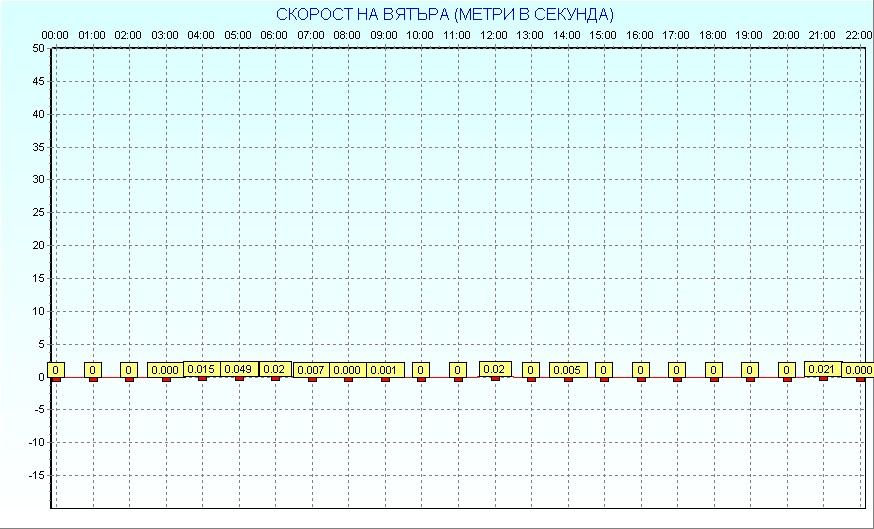Click the 0.02 data label at 12:00
Screen dimensions: 874x529
click(494, 369)
